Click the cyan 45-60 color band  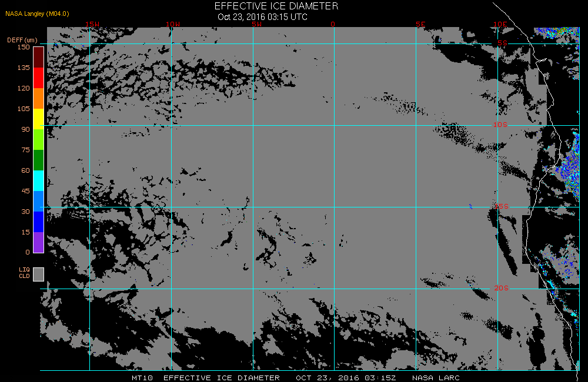point(39,180)
